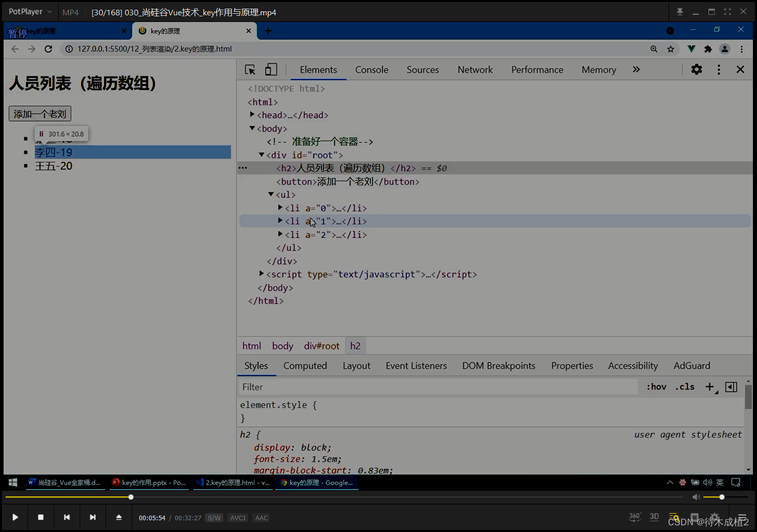Expand the script element node
Screen dimensions: 757x532
pos(262,274)
